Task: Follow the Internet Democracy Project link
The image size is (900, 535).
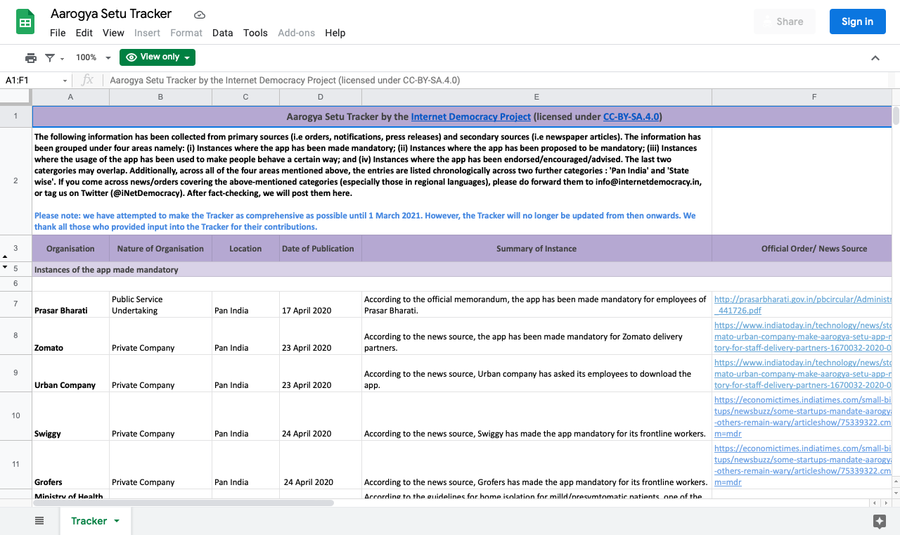Action: tap(471, 117)
